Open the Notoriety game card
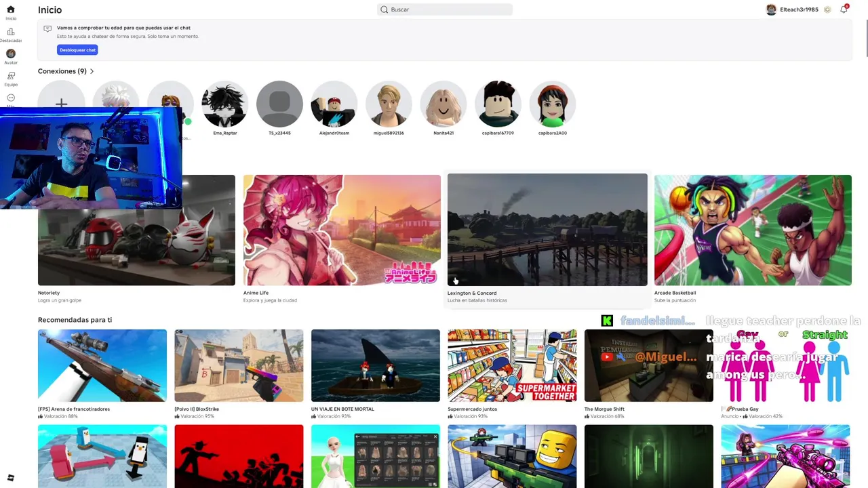Image resolution: width=868 pixels, height=488 pixels. (136, 239)
